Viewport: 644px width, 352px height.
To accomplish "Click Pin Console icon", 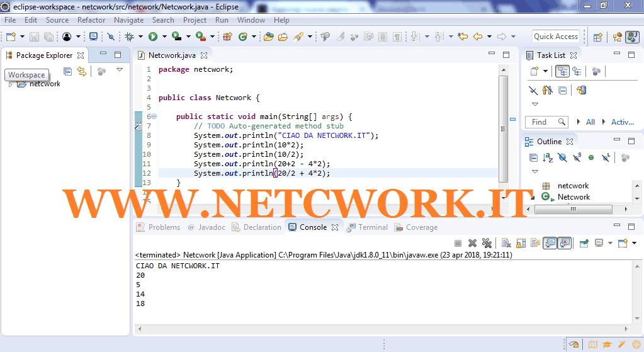I will point(584,243).
